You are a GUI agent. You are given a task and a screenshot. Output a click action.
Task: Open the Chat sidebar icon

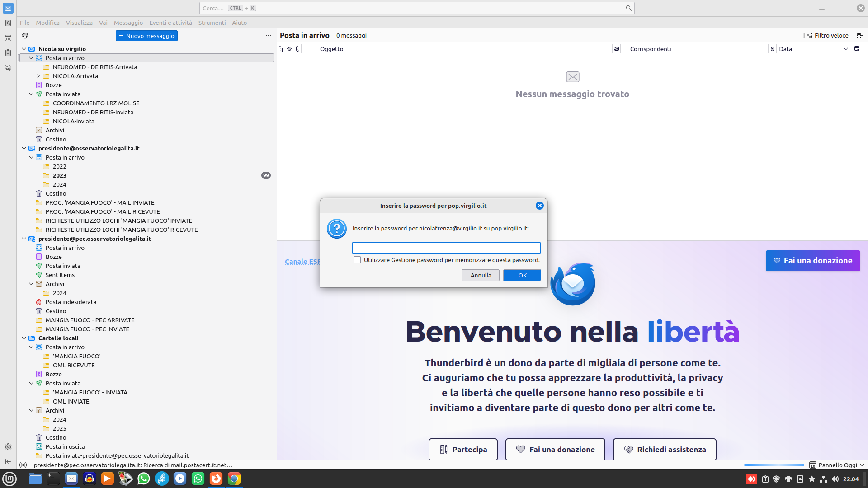tap(8, 68)
